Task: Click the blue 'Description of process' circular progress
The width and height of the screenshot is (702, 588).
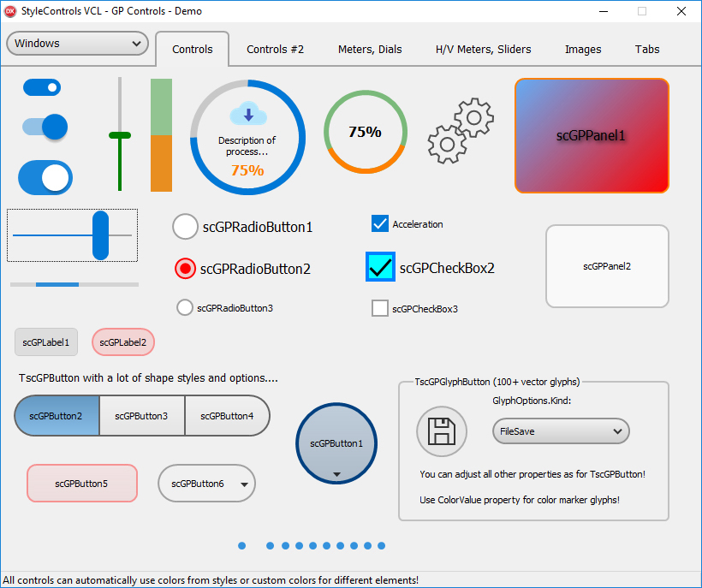Action: tap(248, 138)
